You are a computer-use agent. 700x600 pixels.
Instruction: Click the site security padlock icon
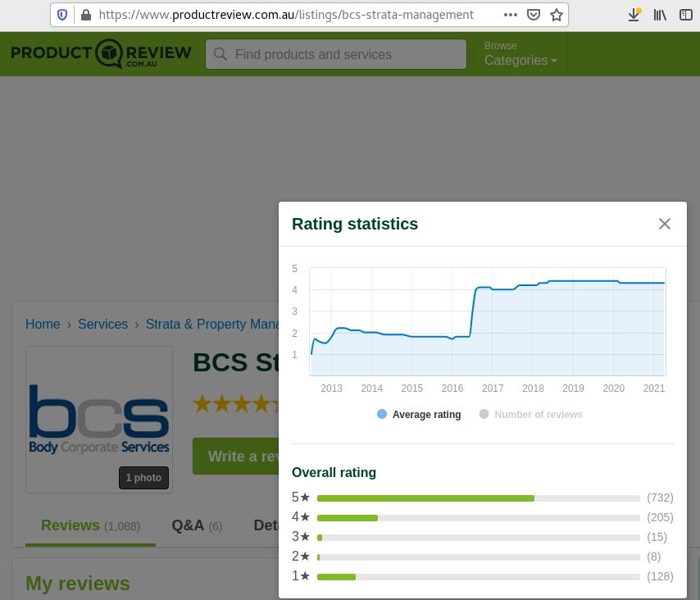[x=86, y=16]
